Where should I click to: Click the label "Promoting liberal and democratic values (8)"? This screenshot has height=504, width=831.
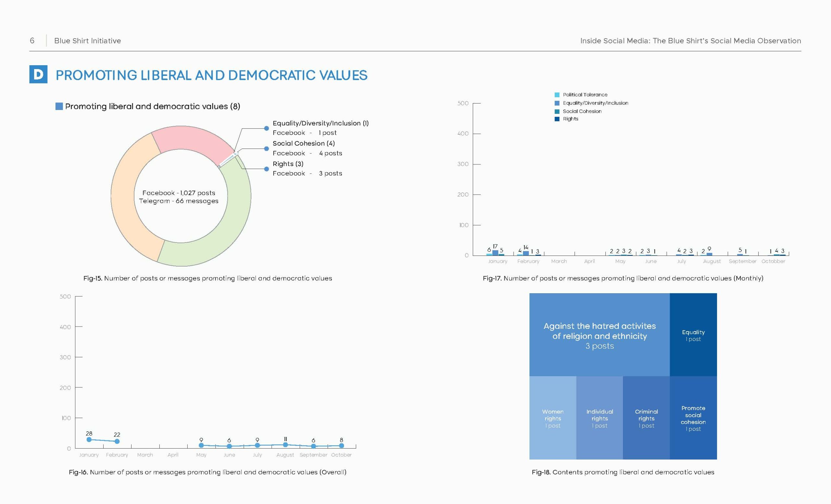tap(153, 106)
